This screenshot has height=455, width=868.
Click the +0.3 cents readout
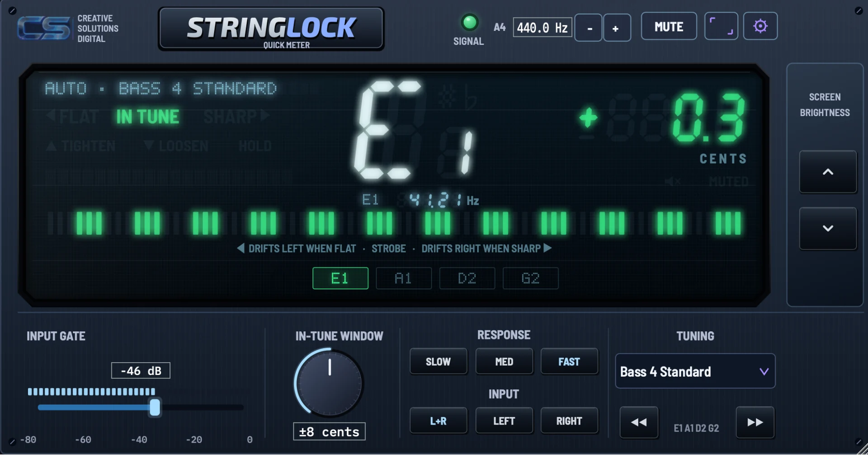coord(662,118)
